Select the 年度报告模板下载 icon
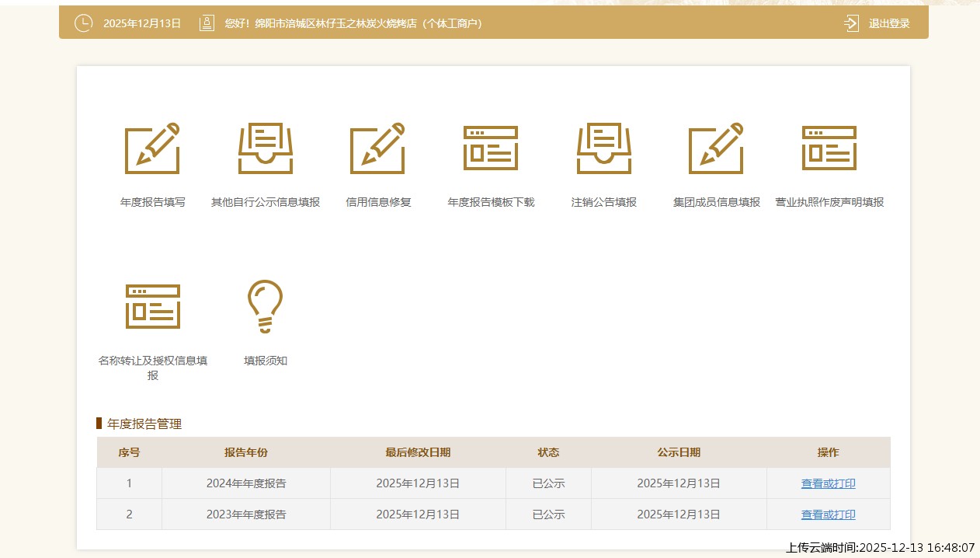This screenshot has height=558, width=980. pyautogui.click(x=491, y=148)
